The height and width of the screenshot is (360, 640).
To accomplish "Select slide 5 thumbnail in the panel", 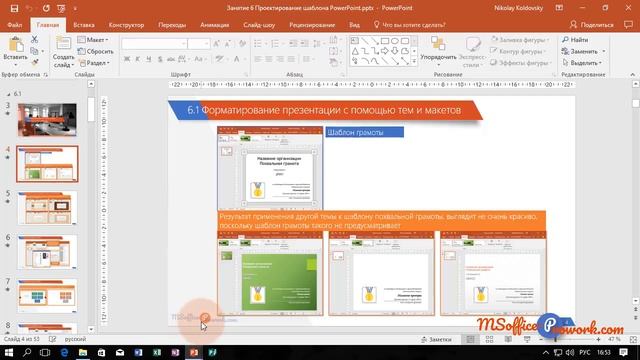I will click(x=47, y=208).
